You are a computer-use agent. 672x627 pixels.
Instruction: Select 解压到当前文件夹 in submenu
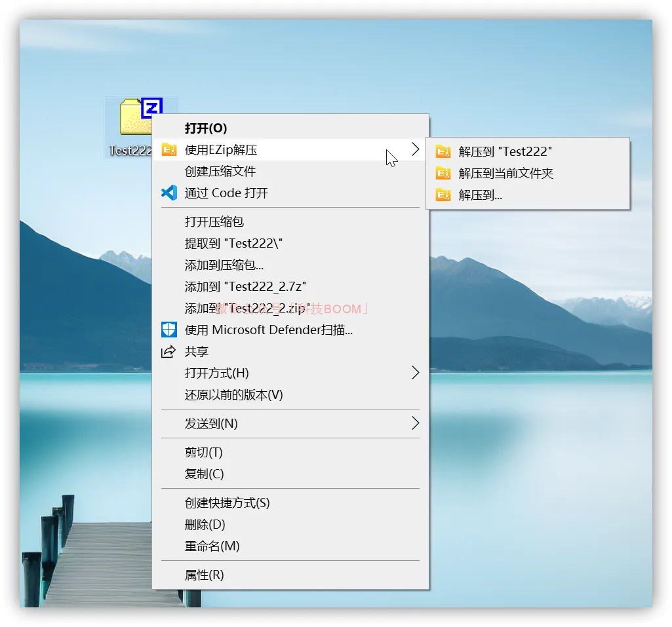click(528, 173)
